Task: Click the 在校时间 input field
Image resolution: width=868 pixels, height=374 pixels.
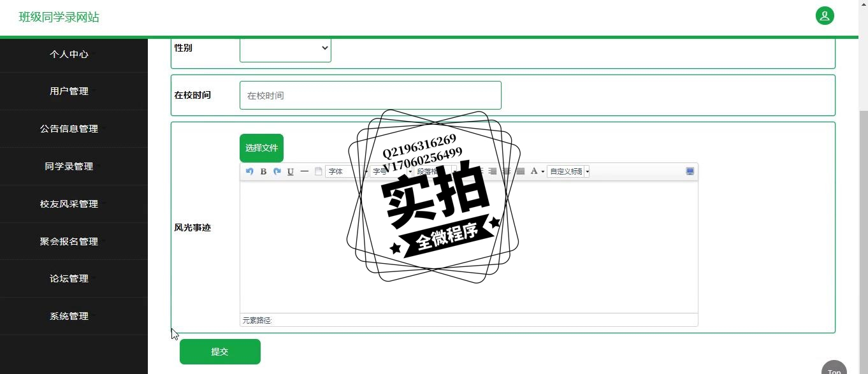Action: coord(370,95)
